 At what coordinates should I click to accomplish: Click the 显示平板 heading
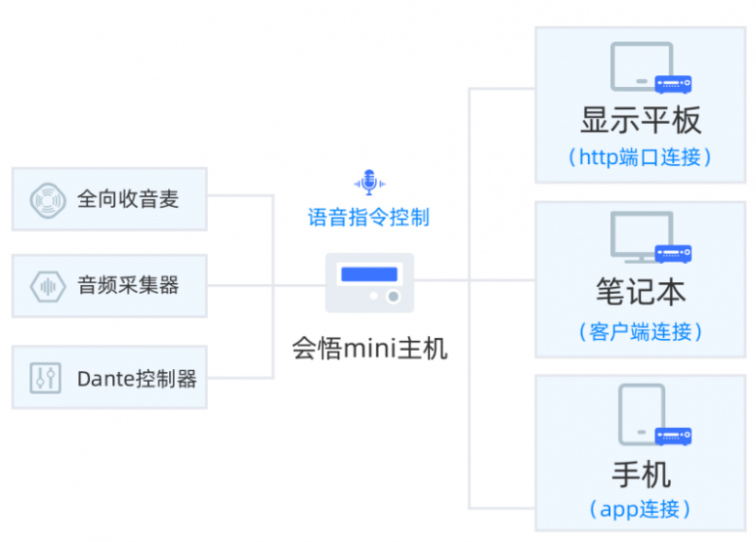tap(641, 121)
